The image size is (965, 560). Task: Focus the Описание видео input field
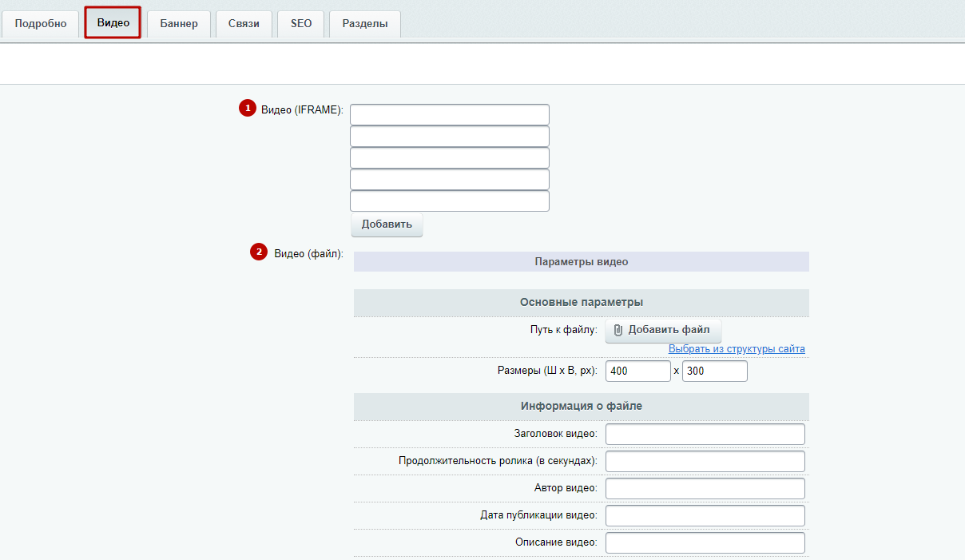tap(705, 543)
